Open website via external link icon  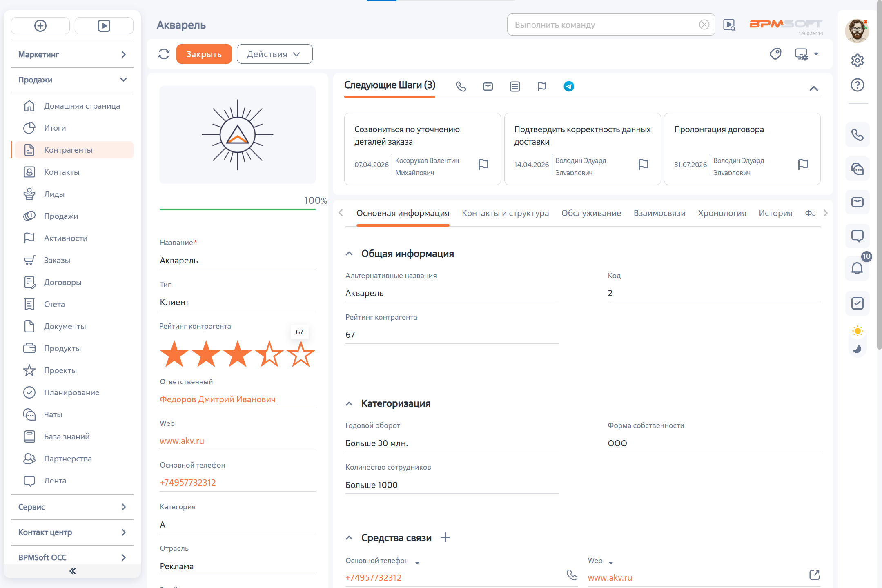[815, 575]
